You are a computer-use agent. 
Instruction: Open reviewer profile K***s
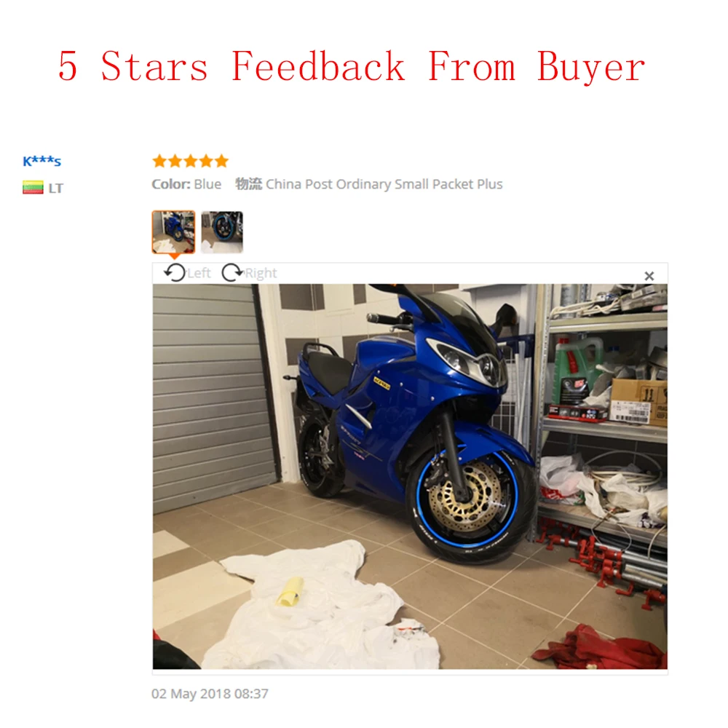point(41,161)
